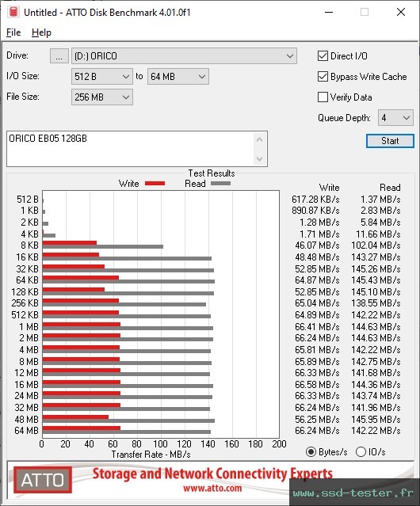
Task: Click the read value 1.37 MB/s
Action: (x=380, y=200)
